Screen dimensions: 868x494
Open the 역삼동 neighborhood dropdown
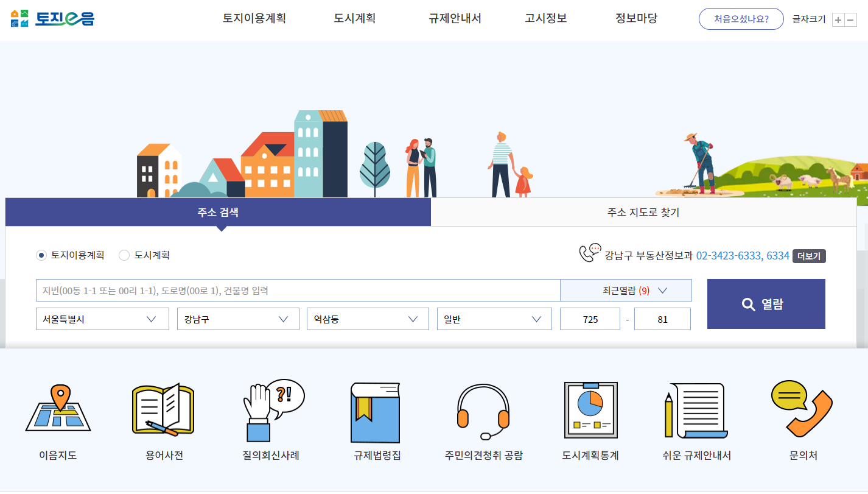point(368,319)
